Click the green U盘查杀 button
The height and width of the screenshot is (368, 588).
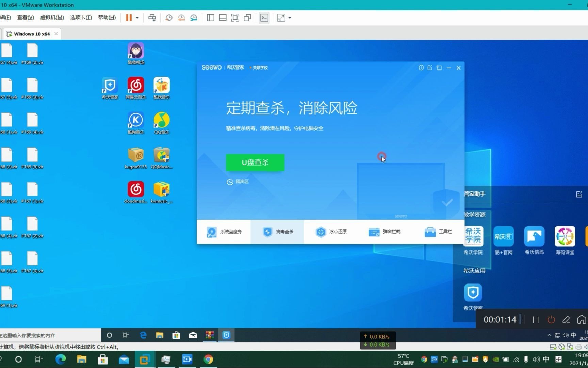(x=255, y=163)
